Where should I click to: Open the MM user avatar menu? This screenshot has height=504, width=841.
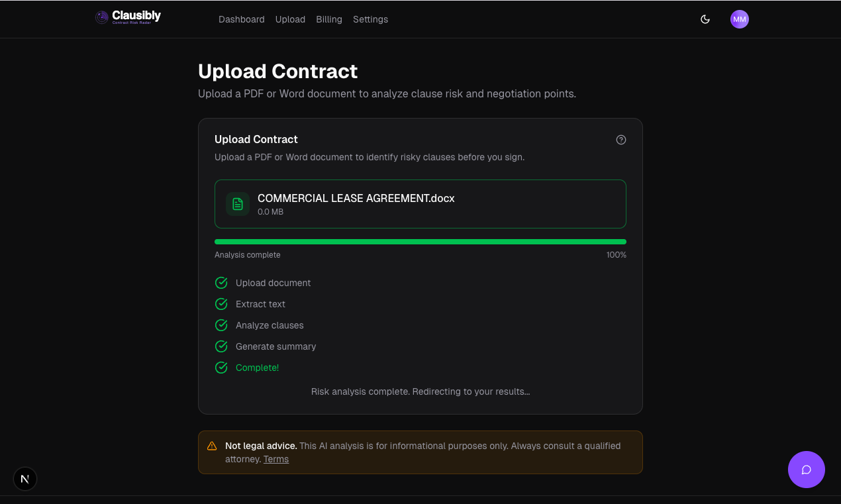click(740, 19)
